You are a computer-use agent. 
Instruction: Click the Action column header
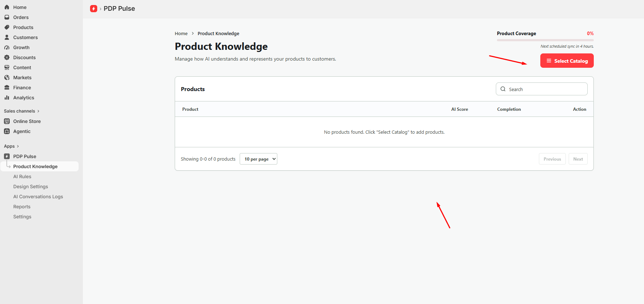point(579,109)
